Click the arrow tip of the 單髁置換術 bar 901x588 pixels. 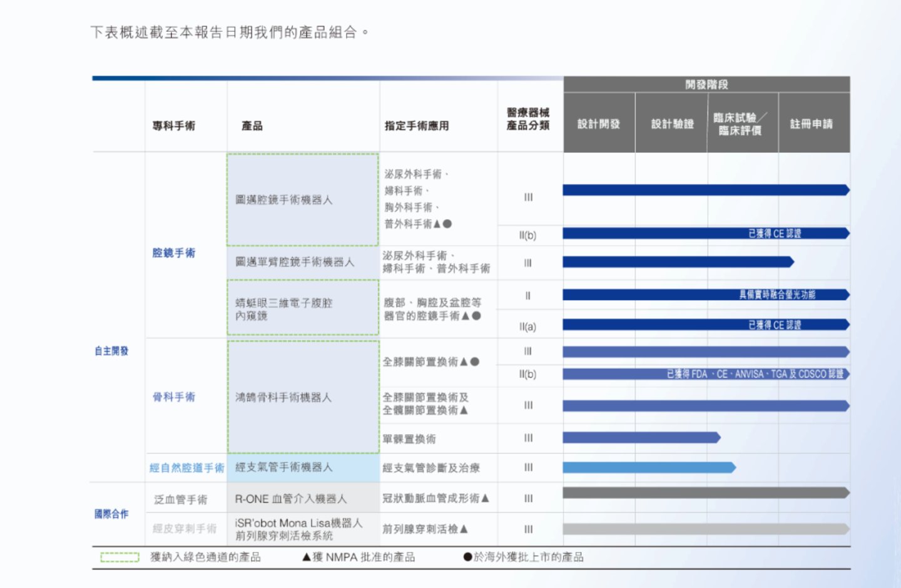[718, 438]
